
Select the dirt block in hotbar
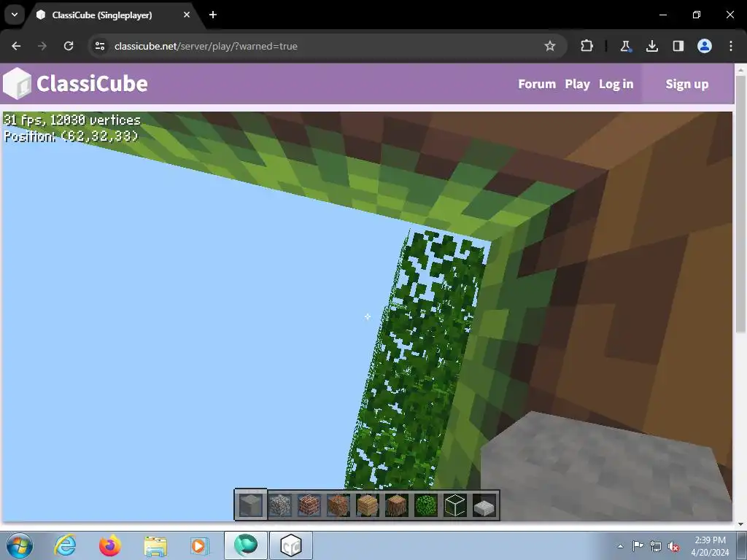[338, 505]
